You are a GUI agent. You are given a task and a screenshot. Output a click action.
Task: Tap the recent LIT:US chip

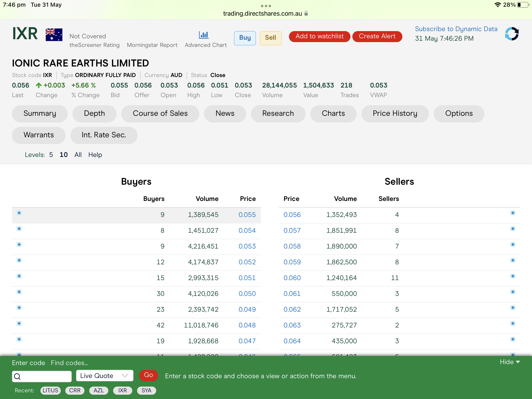coord(50,390)
